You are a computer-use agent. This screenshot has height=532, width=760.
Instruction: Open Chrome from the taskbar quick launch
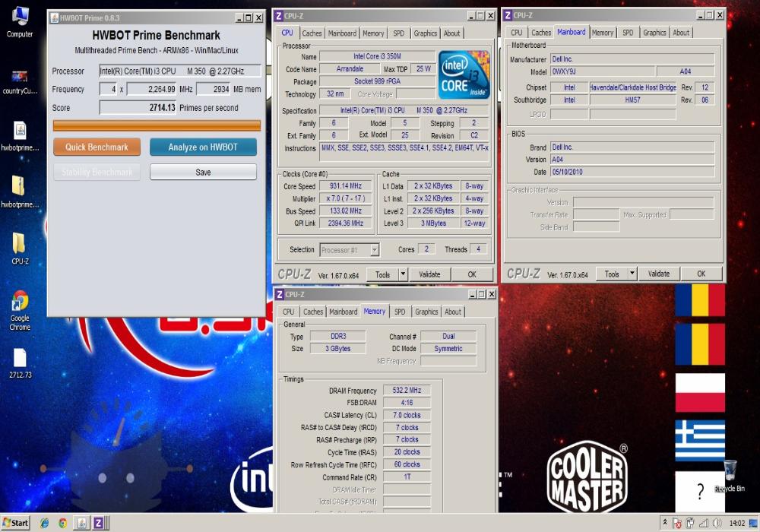pyautogui.click(x=62, y=524)
